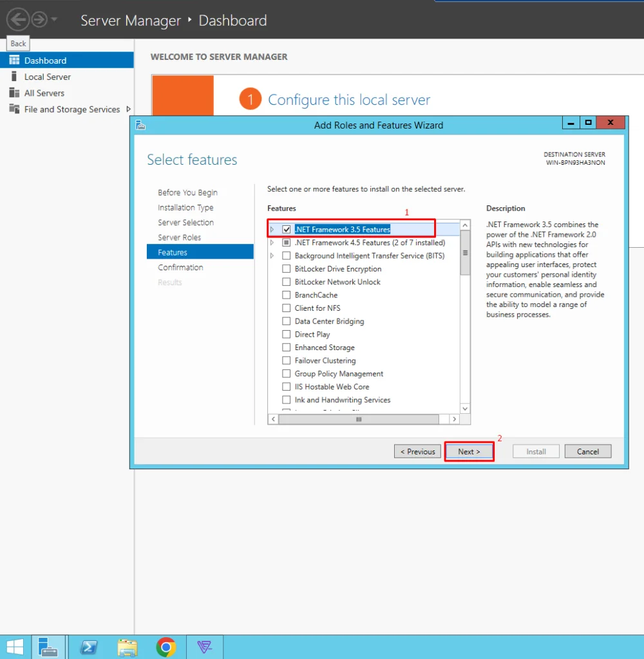The width and height of the screenshot is (644, 659).
Task: Click the File and Storage Services icon
Action: point(14,109)
